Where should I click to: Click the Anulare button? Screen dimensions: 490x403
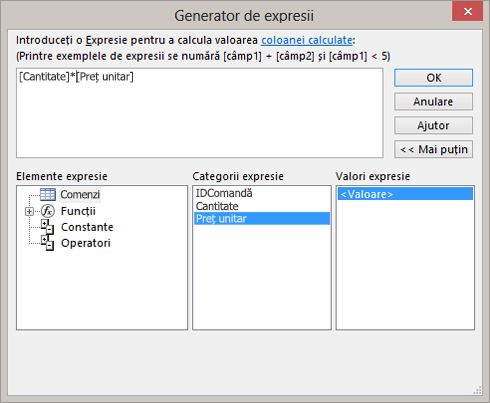[433, 102]
